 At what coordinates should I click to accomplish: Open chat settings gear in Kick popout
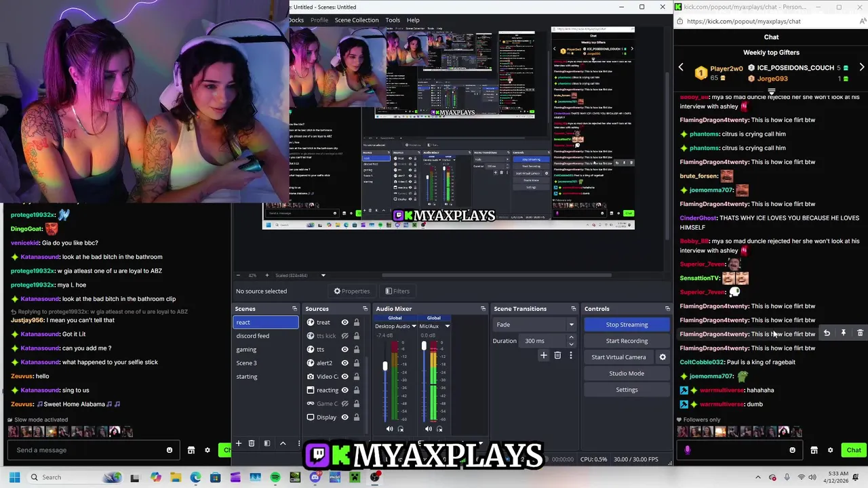pos(830,450)
